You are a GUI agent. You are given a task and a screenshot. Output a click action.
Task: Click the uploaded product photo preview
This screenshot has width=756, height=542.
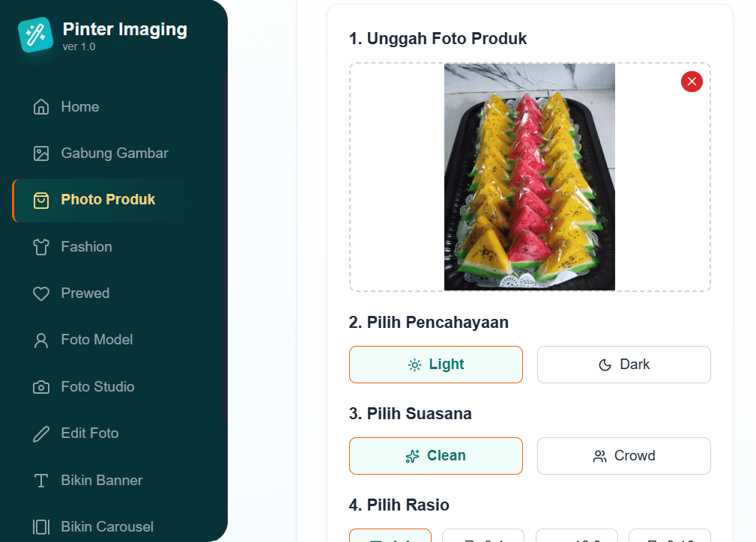(x=529, y=177)
